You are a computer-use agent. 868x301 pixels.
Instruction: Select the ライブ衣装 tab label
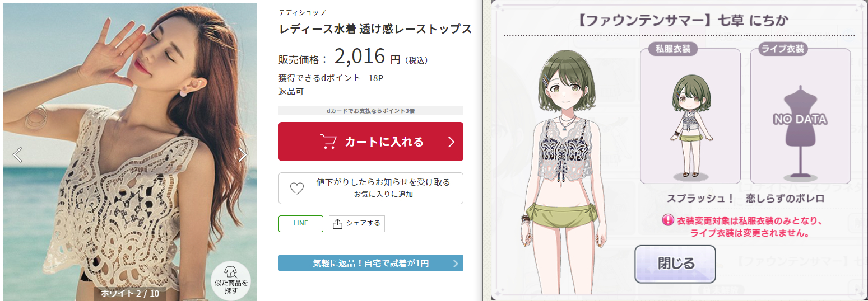pos(782,49)
